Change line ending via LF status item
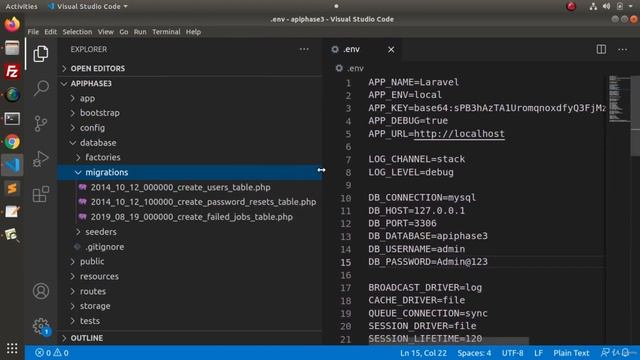 tap(538, 353)
